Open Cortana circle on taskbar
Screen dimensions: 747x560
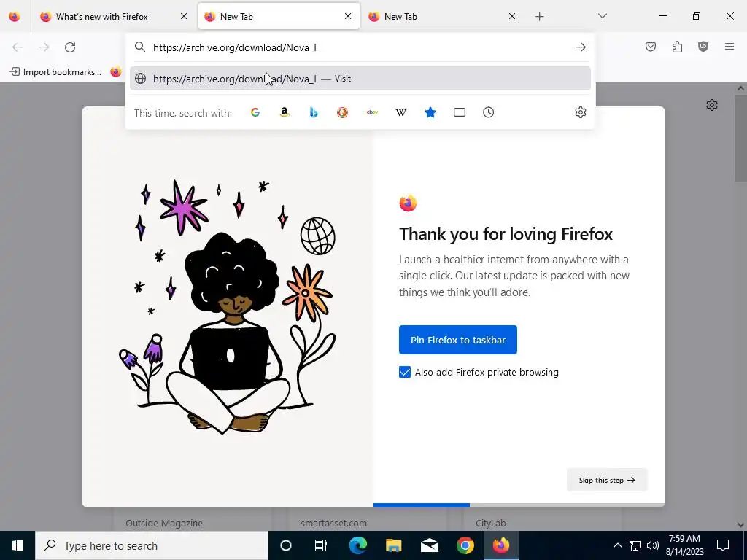tap(286, 545)
